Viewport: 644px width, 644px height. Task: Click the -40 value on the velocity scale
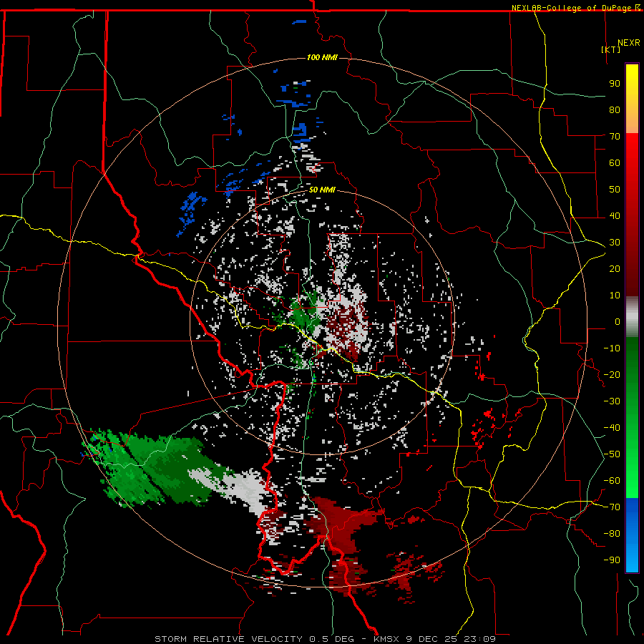click(612, 428)
